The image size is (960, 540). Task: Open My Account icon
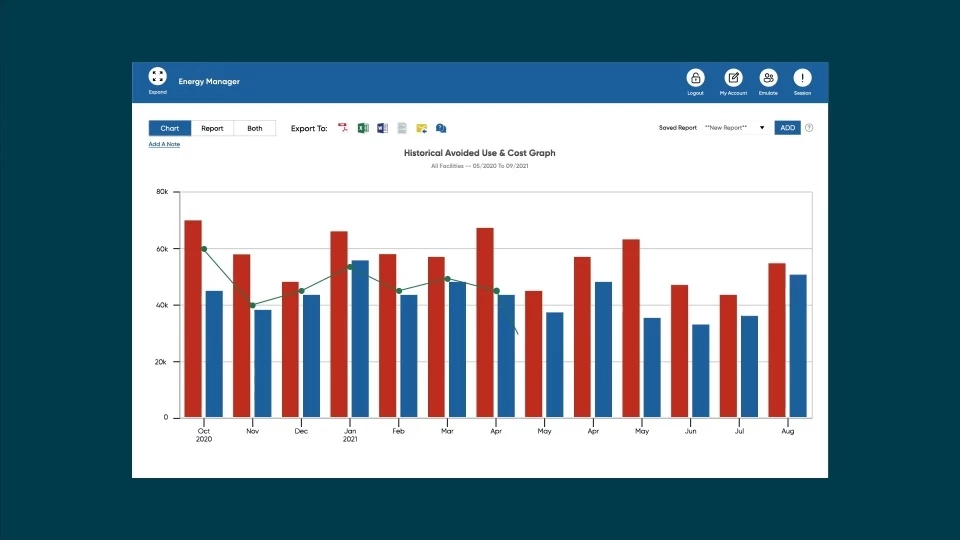pyautogui.click(x=733, y=78)
